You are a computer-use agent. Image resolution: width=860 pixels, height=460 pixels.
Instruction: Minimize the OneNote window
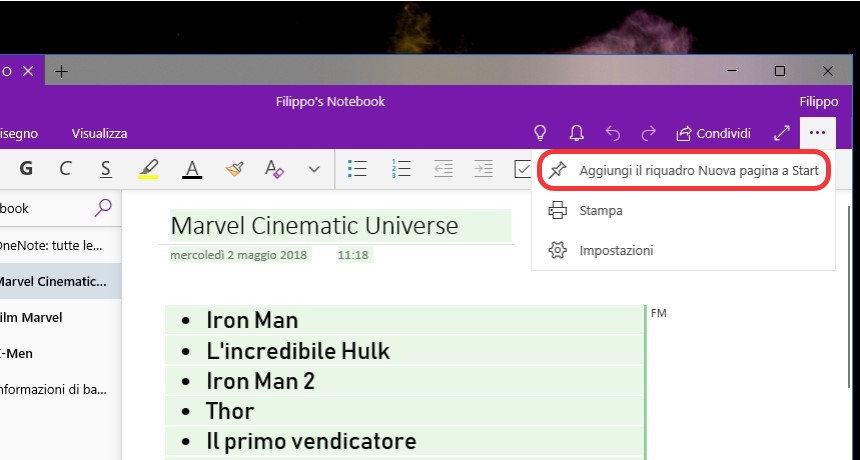coord(732,71)
